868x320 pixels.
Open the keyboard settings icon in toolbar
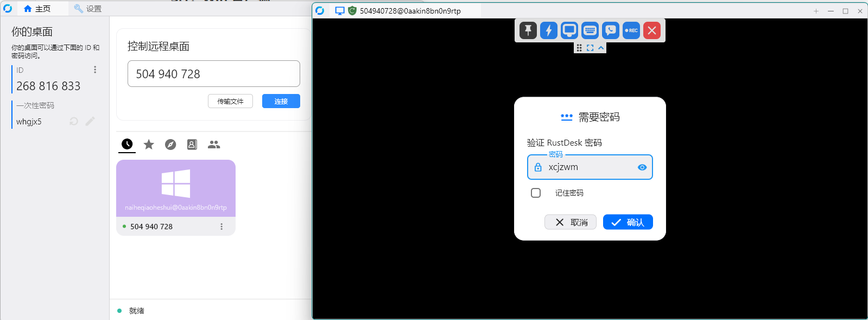pyautogui.click(x=590, y=30)
